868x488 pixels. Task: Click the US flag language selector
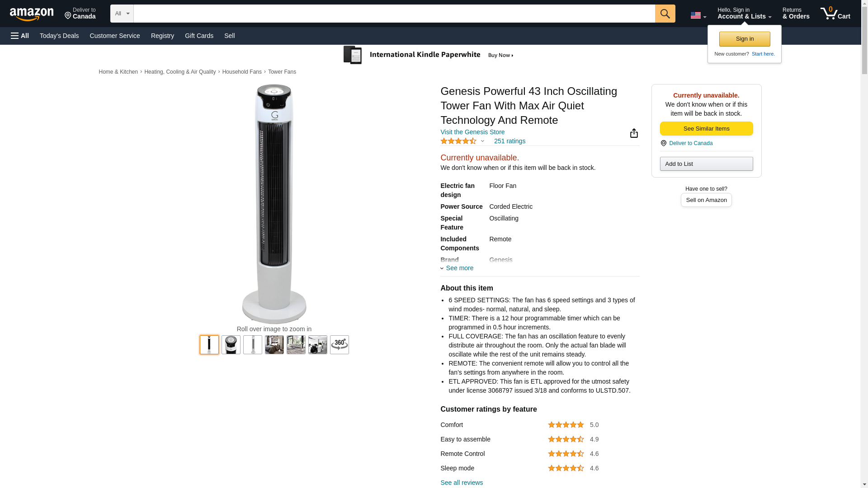[x=698, y=15]
